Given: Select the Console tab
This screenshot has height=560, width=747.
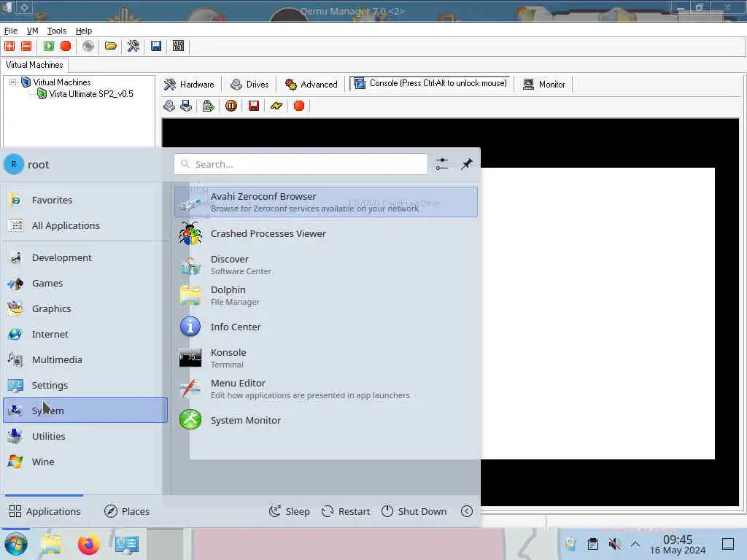Looking at the screenshot, I should pyautogui.click(x=430, y=83).
